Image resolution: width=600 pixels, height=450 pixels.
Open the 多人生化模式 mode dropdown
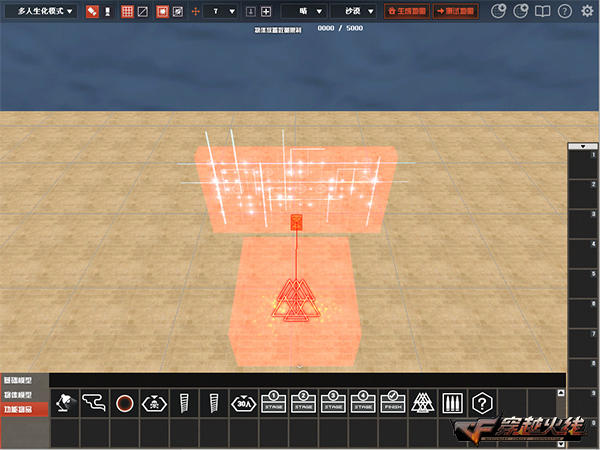coord(41,11)
